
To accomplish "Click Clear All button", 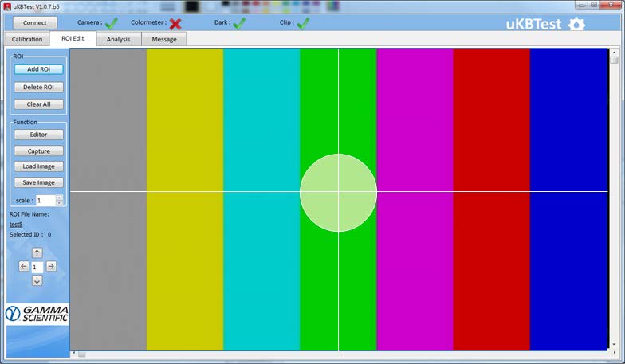I will (38, 104).
